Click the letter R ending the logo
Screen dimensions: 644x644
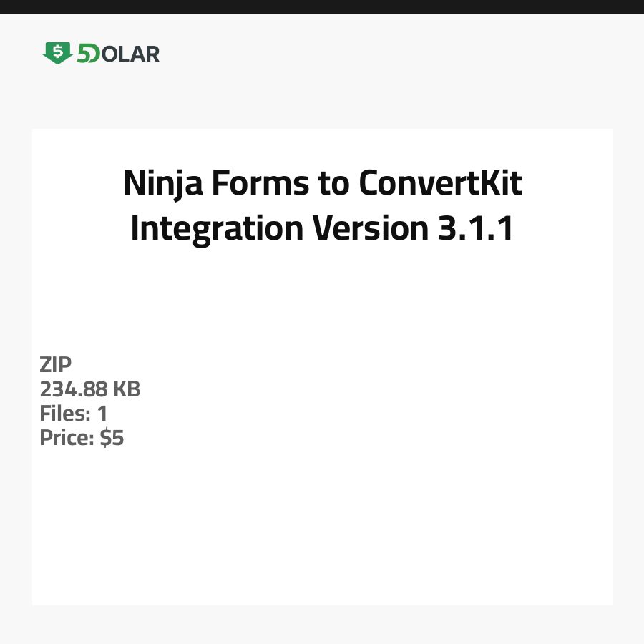152,54
